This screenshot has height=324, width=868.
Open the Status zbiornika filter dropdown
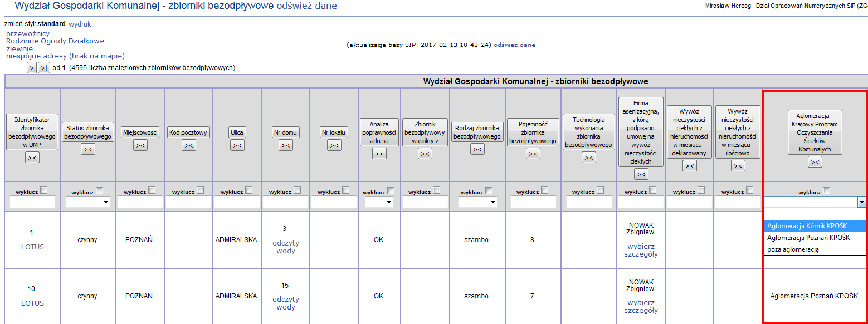coord(87,202)
